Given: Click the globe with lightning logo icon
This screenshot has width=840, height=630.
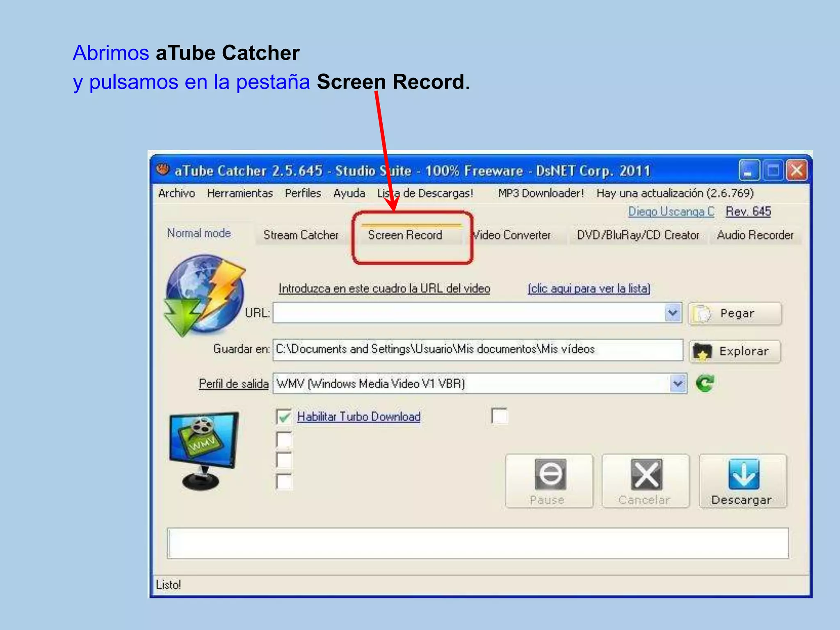Looking at the screenshot, I should [204, 294].
